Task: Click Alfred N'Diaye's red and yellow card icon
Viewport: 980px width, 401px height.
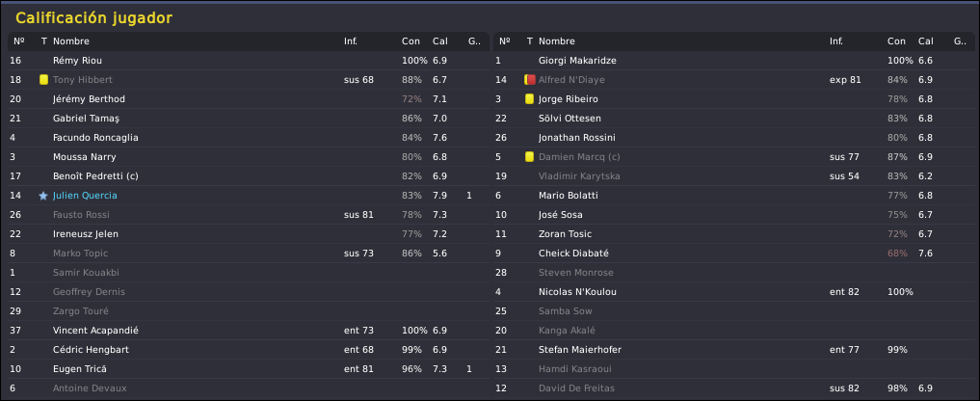Action: pyautogui.click(x=529, y=80)
